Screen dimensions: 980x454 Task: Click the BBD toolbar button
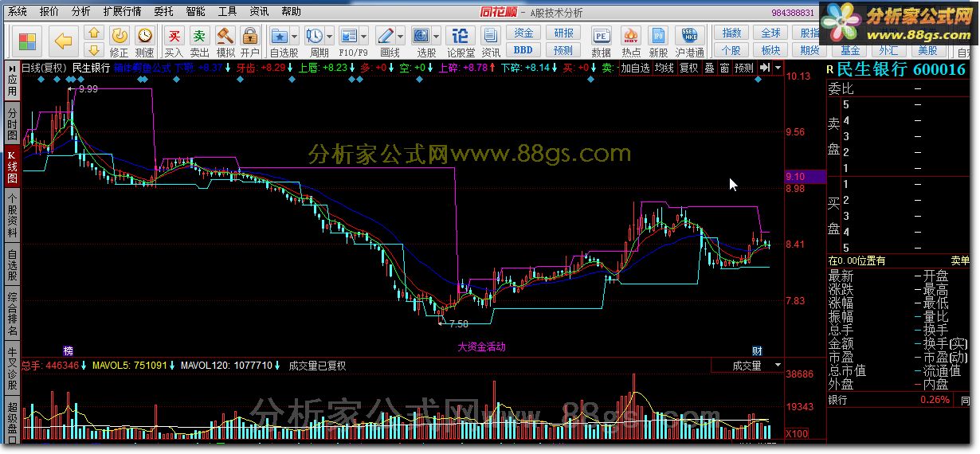[x=523, y=49]
